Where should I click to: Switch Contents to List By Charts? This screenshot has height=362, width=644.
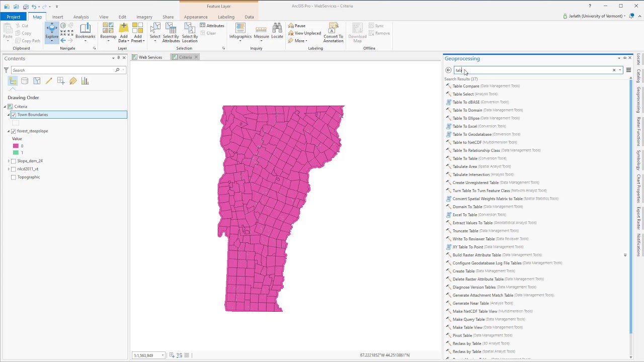pyautogui.click(x=85, y=81)
